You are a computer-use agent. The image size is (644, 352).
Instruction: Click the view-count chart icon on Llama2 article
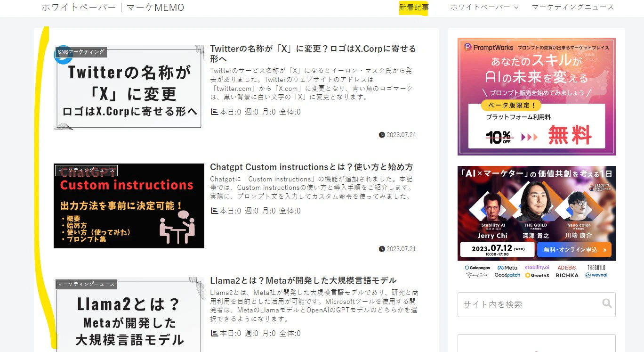coord(214,333)
